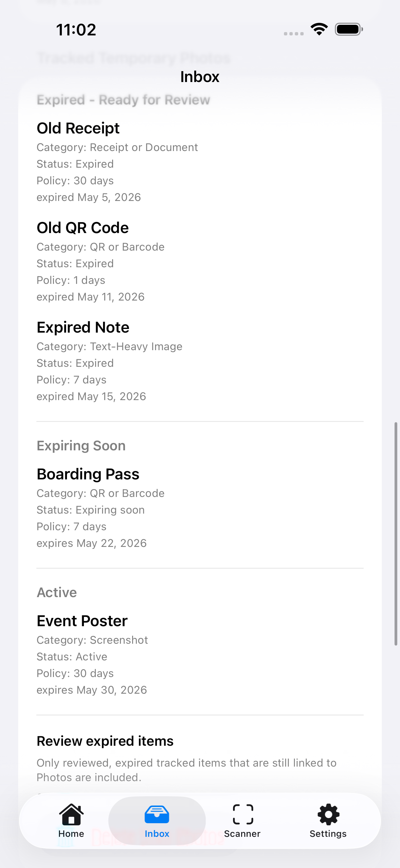Click the vertical scrollbar indicator
Screen dimensions: 400x868
[x=396, y=533]
